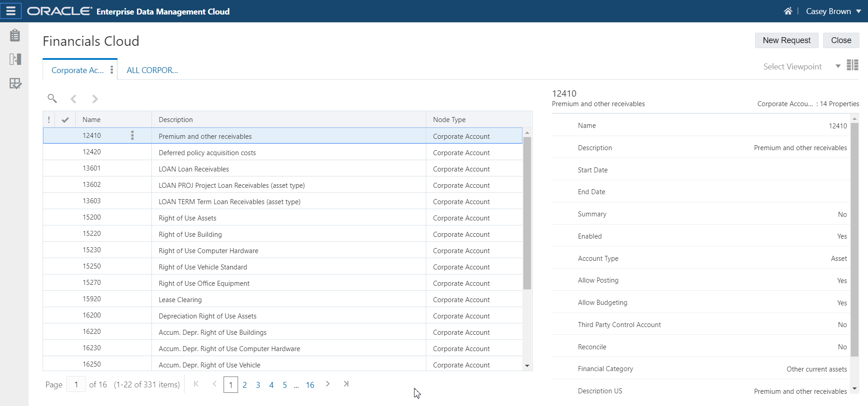Screen dimensions: 868x406
Task: Go to page 4
Action: (271, 385)
